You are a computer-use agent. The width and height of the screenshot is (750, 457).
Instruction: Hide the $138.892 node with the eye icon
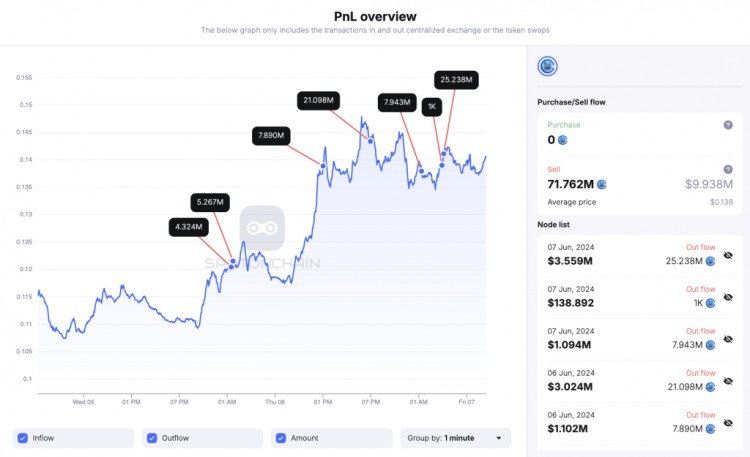(x=728, y=297)
